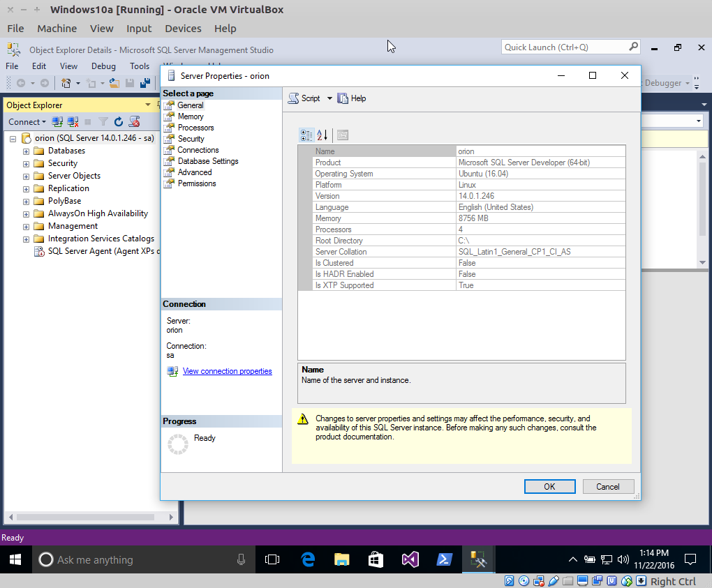Open the Script dropdown arrow in dialog
The image size is (712, 588).
point(329,98)
